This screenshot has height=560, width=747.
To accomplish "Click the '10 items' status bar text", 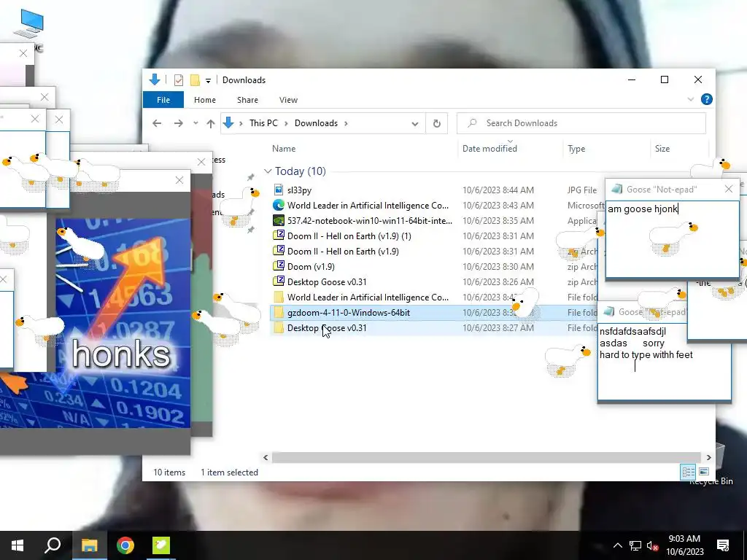I will point(169,472).
